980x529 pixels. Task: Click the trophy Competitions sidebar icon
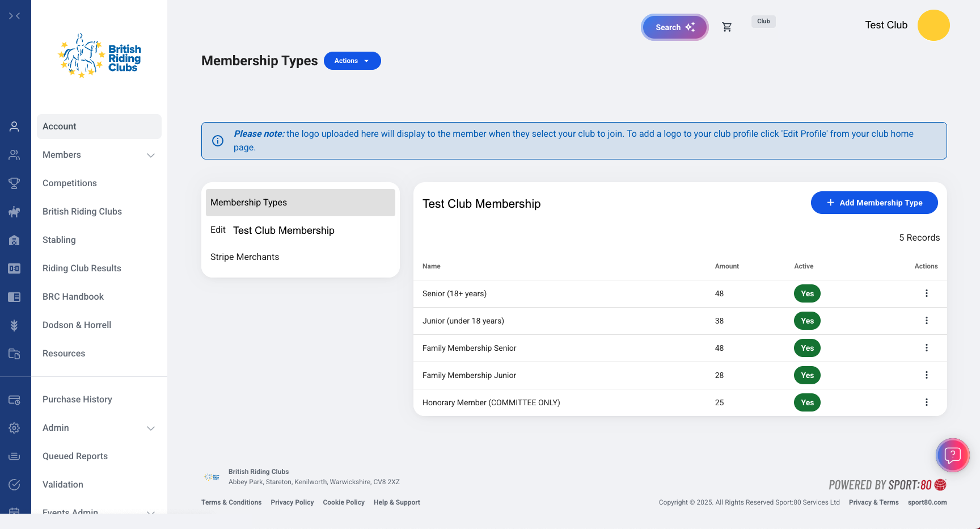14,183
